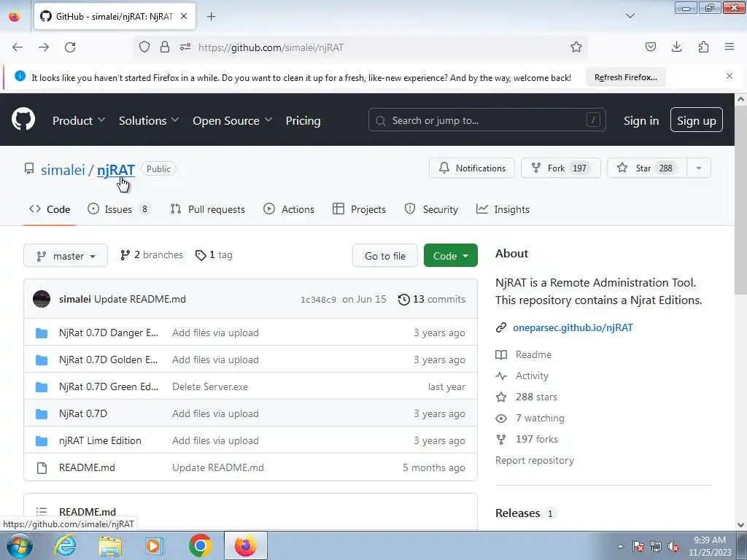The width and height of the screenshot is (747, 560).
Task: Open the Pricing page
Action: [303, 120]
